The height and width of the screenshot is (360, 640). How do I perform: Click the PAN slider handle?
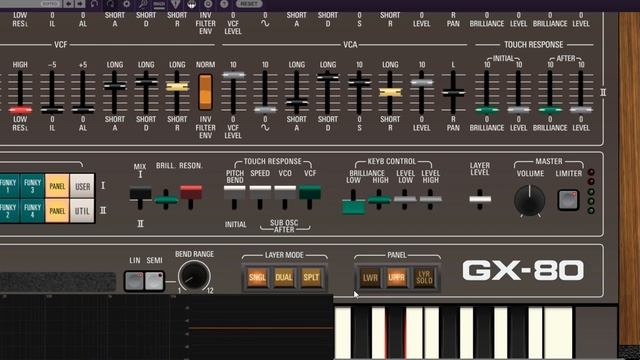[453, 93]
